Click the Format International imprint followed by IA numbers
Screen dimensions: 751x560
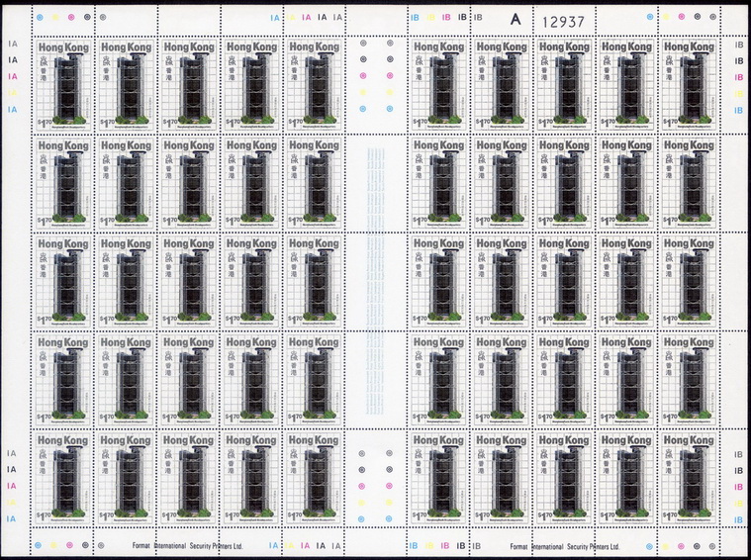(x=187, y=545)
